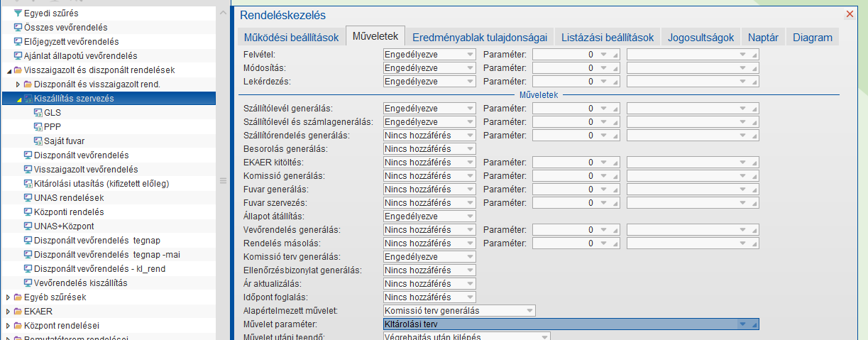Select UNAS rendelések in the tree
The image size is (868, 340).
tap(69, 197)
